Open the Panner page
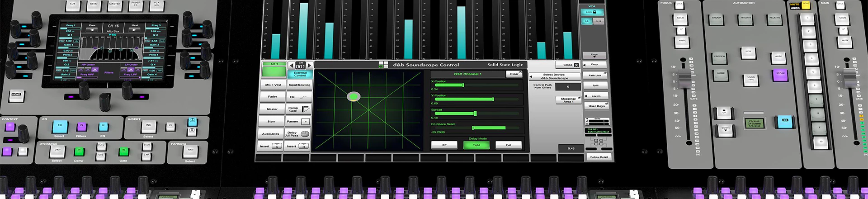 (x=298, y=121)
